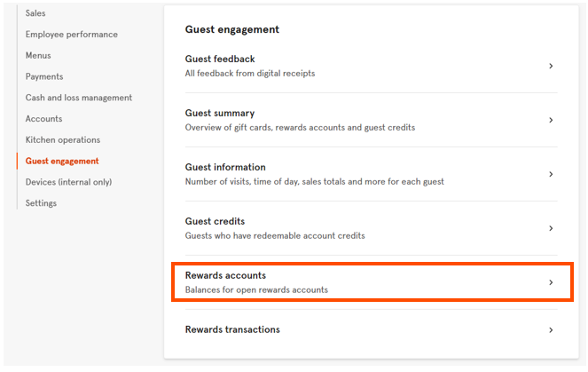This screenshot has width=588, height=372.
Task: Go to Employee performance reports
Action: (x=71, y=35)
